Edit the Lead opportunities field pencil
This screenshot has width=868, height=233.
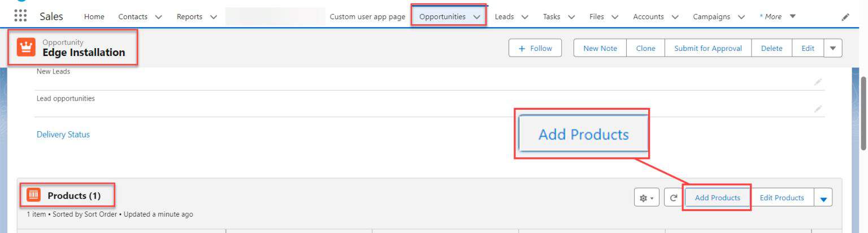pos(818,109)
